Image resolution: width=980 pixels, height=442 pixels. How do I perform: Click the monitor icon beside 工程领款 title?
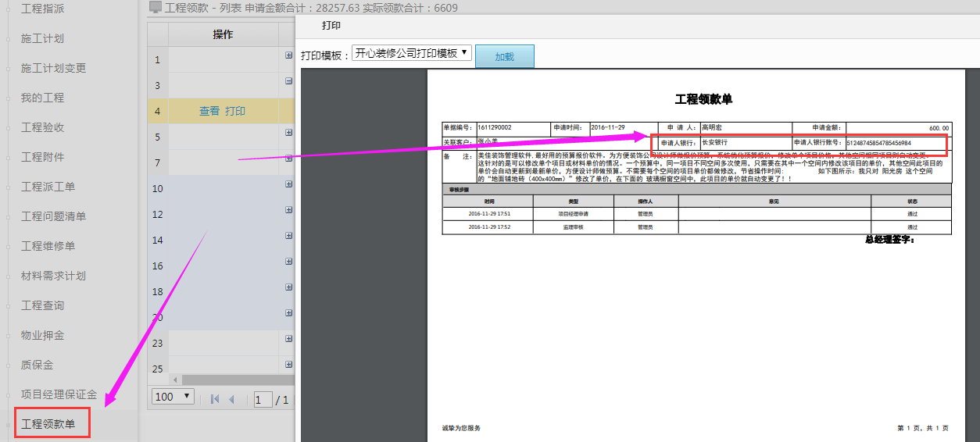click(x=156, y=8)
